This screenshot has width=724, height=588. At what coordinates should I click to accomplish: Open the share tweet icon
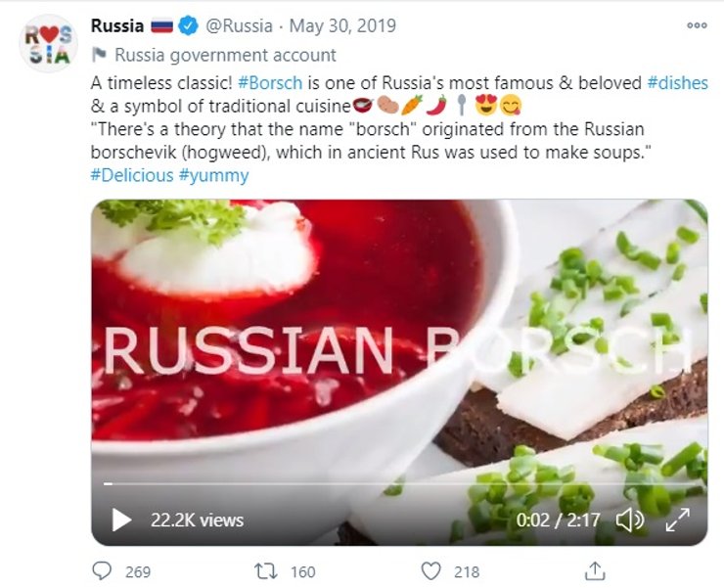pyautogui.click(x=594, y=570)
